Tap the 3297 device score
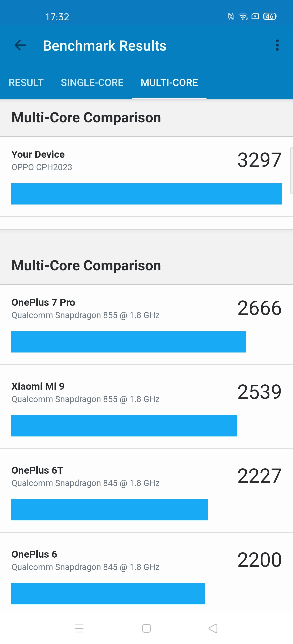The width and height of the screenshot is (293, 644). (x=259, y=160)
